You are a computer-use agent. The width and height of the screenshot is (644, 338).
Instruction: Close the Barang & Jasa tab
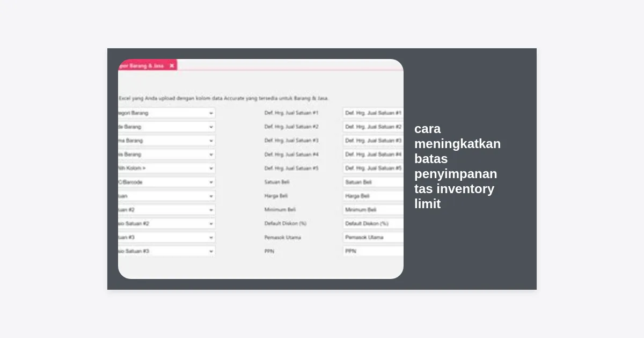[x=172, y=65]
